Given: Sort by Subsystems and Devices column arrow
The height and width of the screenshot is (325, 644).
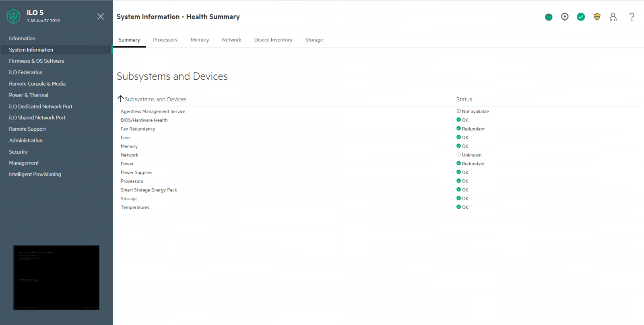Looking at the screenshot, I should point(120,99).
